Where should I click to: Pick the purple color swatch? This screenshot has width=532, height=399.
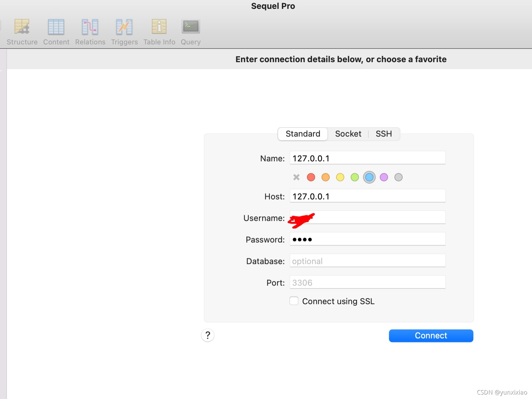click(x=384, y=177)
